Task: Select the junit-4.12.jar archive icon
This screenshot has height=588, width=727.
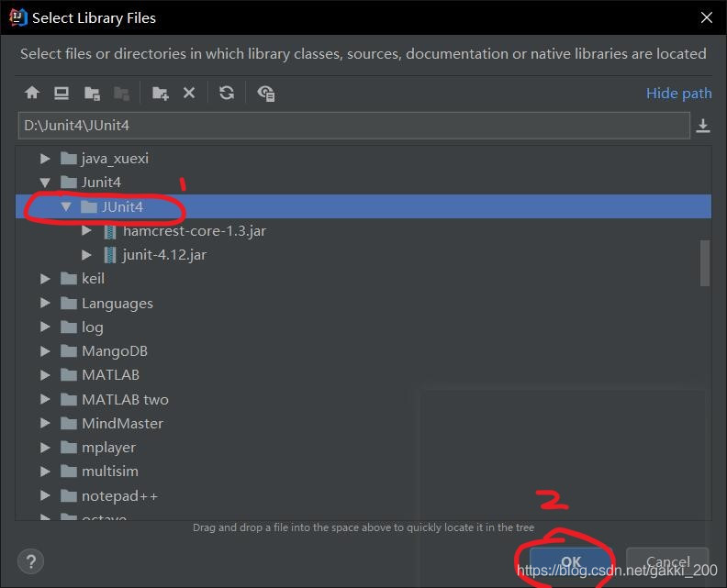Action: point(110,255)
